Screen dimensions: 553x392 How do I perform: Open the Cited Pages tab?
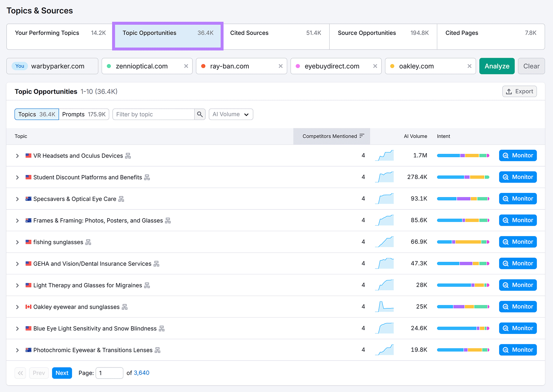click(491, 36)
